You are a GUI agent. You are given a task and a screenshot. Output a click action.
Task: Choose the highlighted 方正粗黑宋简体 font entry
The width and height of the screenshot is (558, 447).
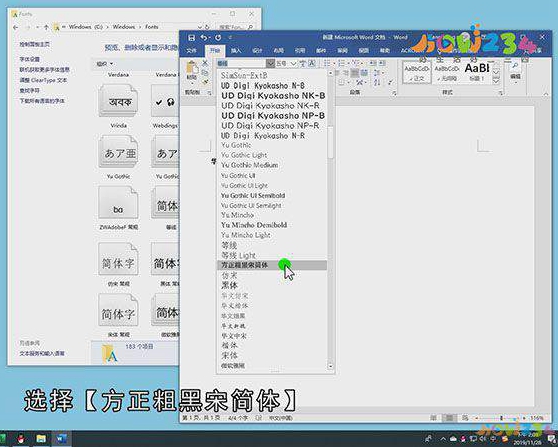[x=272, y=265]
